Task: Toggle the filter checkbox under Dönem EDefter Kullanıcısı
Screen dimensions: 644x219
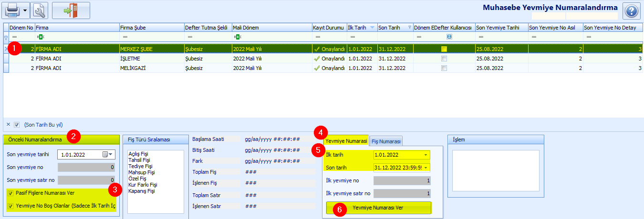Action: tap(449, 37)
